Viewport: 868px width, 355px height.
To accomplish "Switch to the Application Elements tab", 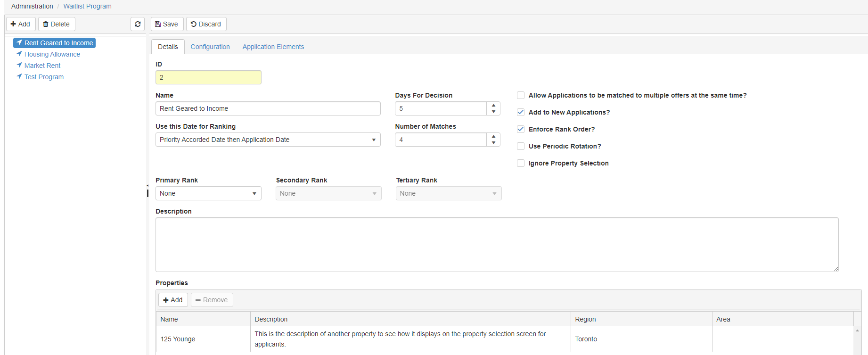I will click(273, 47).
